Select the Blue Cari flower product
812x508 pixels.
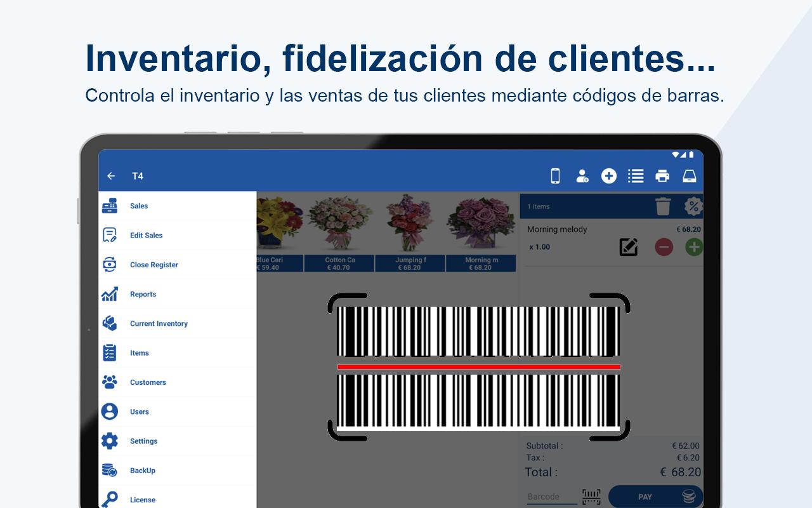click(279, 234)
